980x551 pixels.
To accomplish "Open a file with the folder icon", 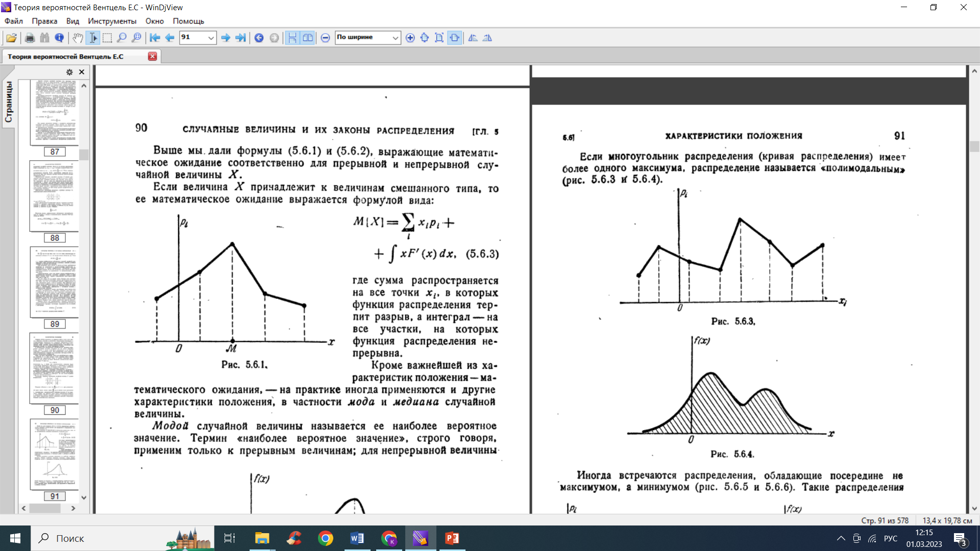I will pos(11,38).
